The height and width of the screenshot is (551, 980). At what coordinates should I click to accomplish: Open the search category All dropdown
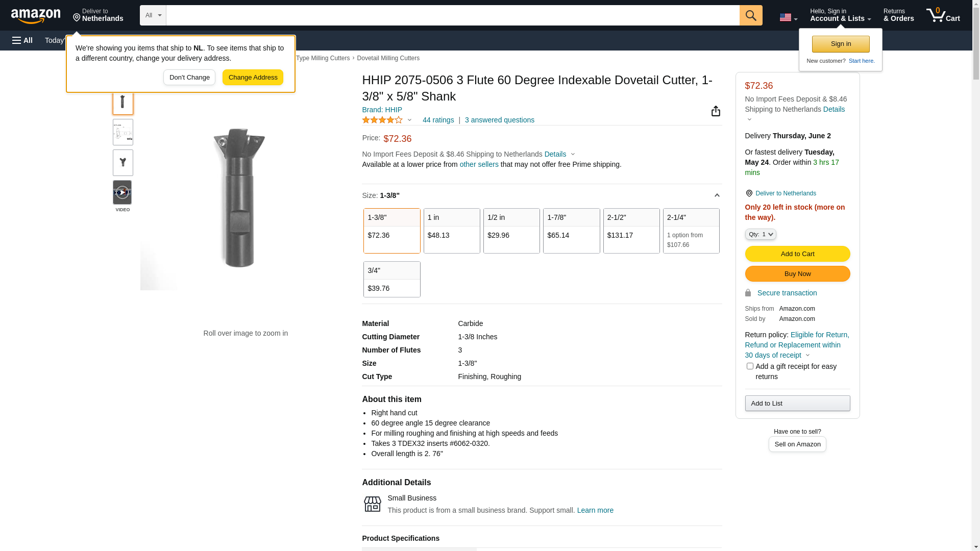(153, 15)
